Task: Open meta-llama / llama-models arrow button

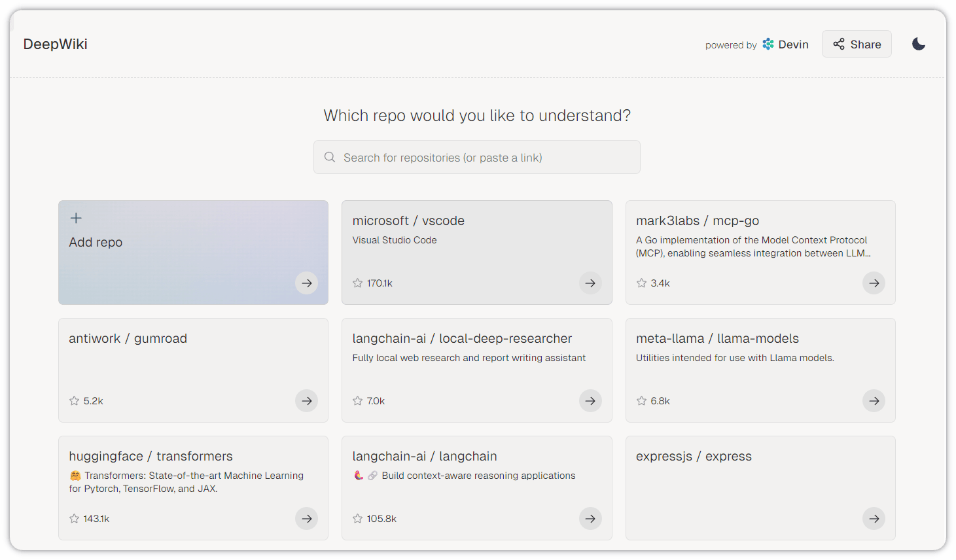Action: pos(874,401)
